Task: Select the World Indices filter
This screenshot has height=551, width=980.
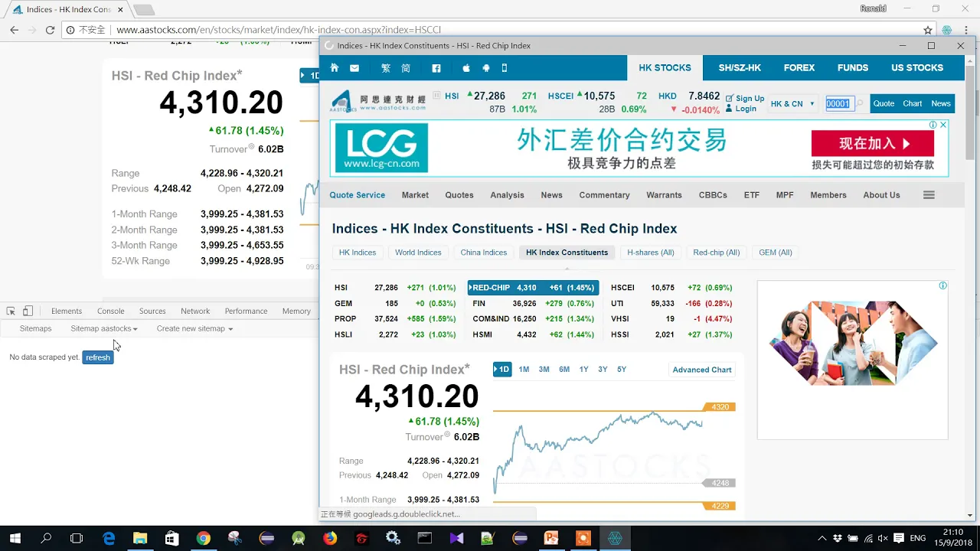Action: 418,253
